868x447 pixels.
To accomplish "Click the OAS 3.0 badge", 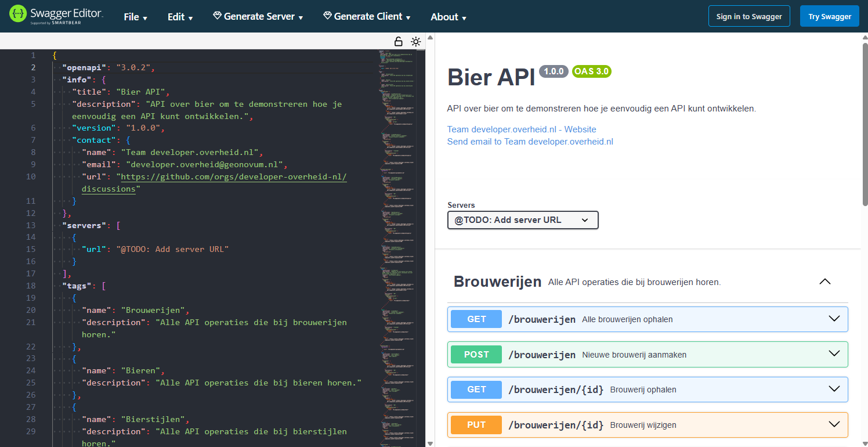I will 591,71.
